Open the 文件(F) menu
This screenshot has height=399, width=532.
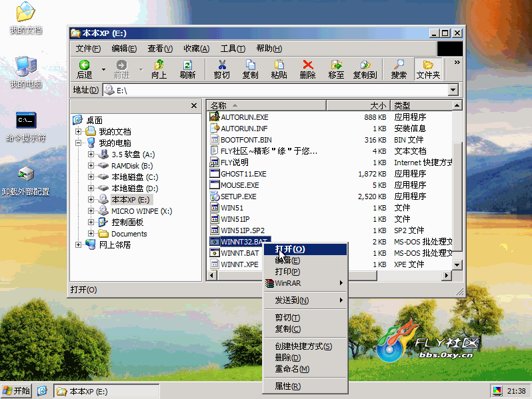[x=88, y=49]
